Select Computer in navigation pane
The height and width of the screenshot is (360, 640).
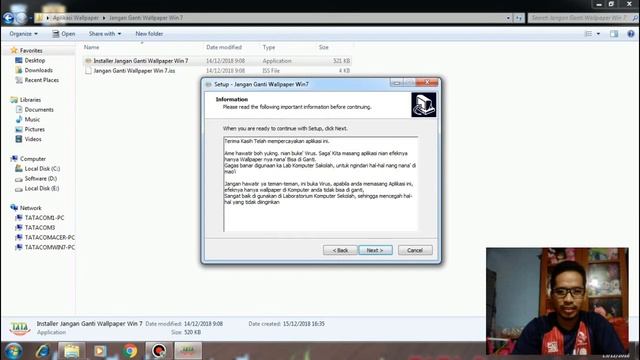click(x=33, y=159)
